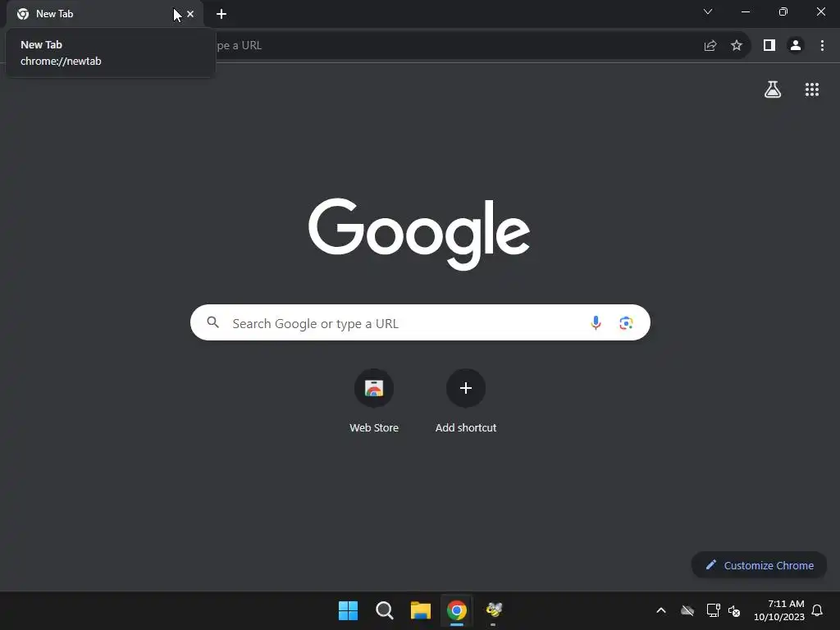Click the share this page icon
The height and width of the screenshot is (630, 840).
[x=710, y=46]
